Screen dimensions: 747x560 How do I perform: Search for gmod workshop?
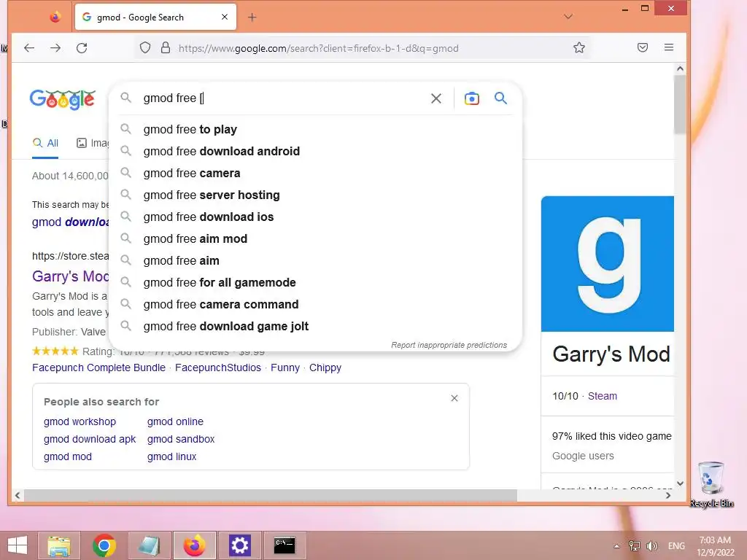[x=80, y=422]
